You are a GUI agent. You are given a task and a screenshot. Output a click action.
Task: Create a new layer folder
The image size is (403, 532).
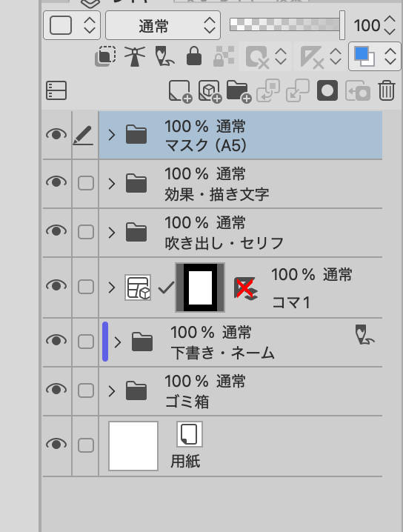click(239, 91)
